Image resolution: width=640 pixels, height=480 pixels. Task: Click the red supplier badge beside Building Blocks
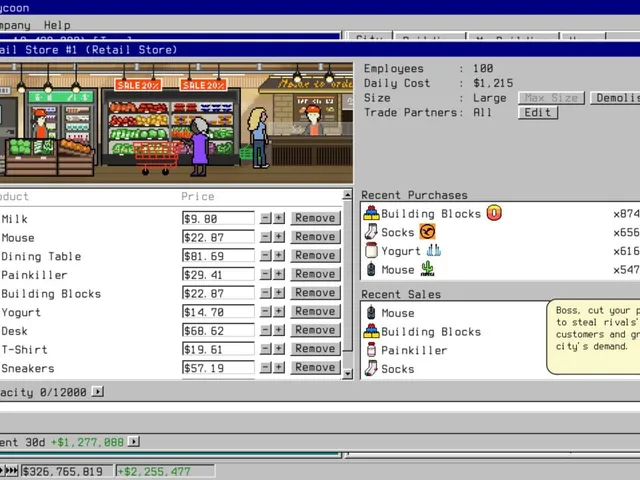[x=494, y=213]
